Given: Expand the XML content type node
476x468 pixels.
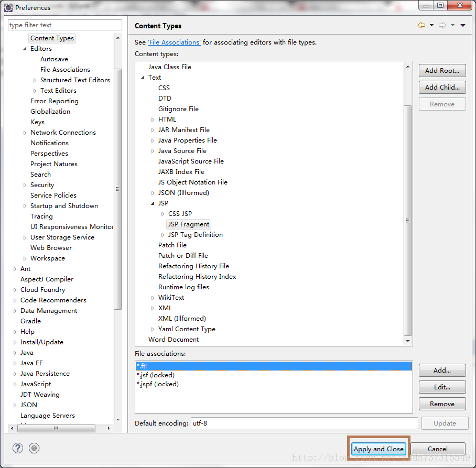Looking at the screenshot, I should (153, 308).
